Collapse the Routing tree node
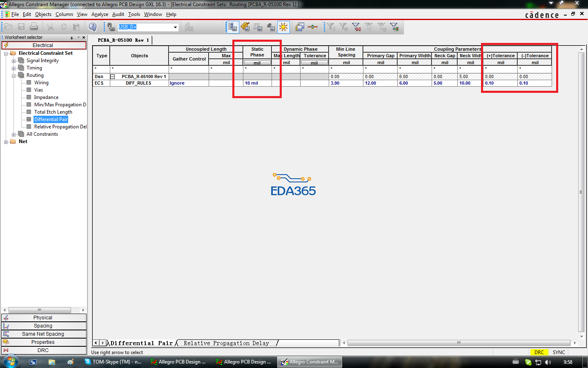The width and height of the screenshot is (588, 368). coord(13,75)
